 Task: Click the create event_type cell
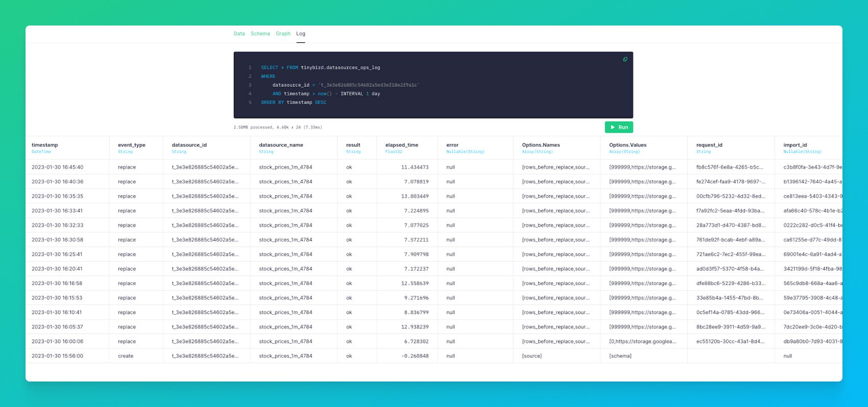(126, 356)
